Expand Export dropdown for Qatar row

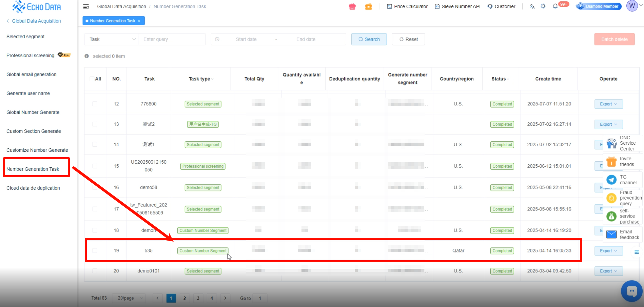pyautogui.click(x=608, y=251)
